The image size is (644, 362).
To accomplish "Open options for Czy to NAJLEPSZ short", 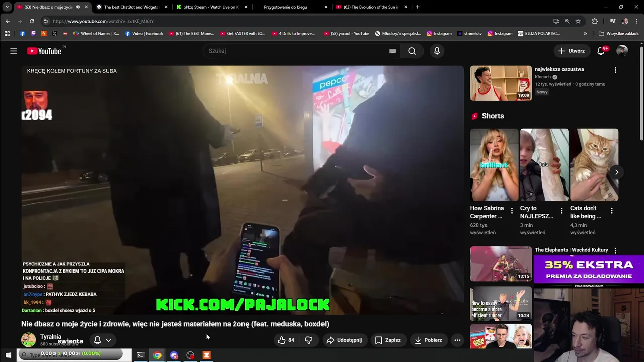I will tap(562, 211).
